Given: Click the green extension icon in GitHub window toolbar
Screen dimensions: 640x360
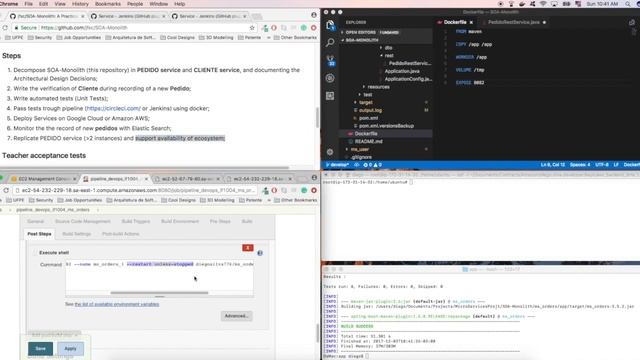Looking at the screenshot, I should pos(304,28).
